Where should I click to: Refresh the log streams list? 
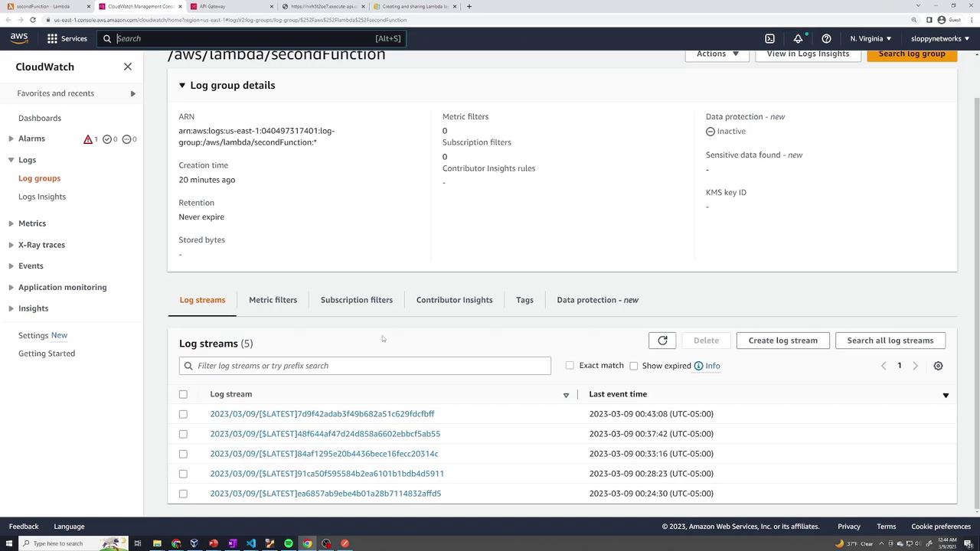[x=662, y=341]
